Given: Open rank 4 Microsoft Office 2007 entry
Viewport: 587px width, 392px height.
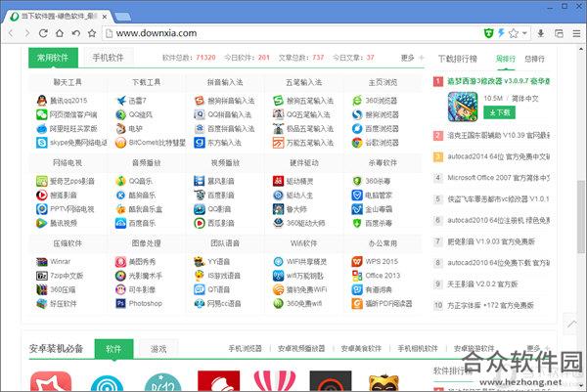Looking at the screenshot, I should [498, 178].
